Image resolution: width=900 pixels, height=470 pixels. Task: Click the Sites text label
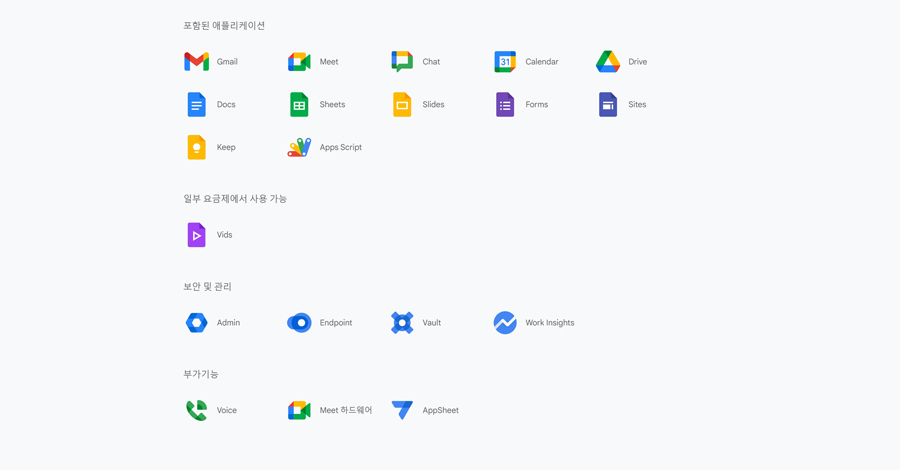click(637, 104)
